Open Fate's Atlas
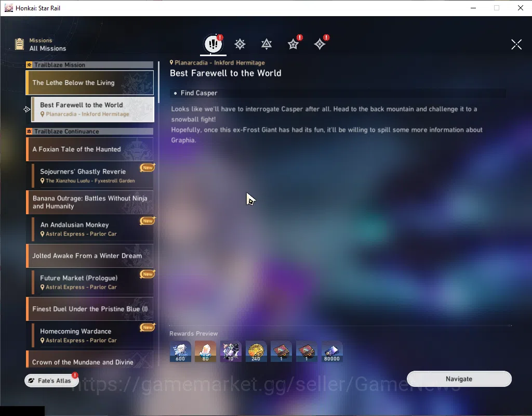532x416 pixels. (51, 381)
